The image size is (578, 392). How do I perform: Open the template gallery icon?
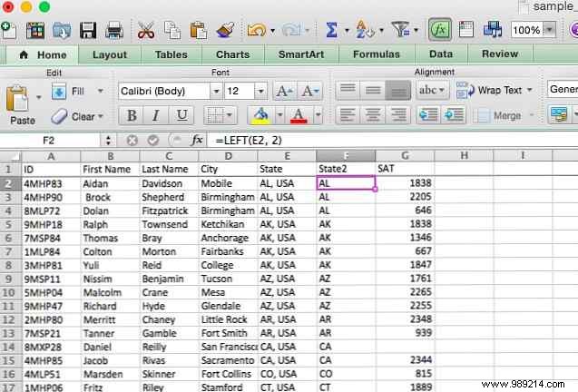pos(35,30)
